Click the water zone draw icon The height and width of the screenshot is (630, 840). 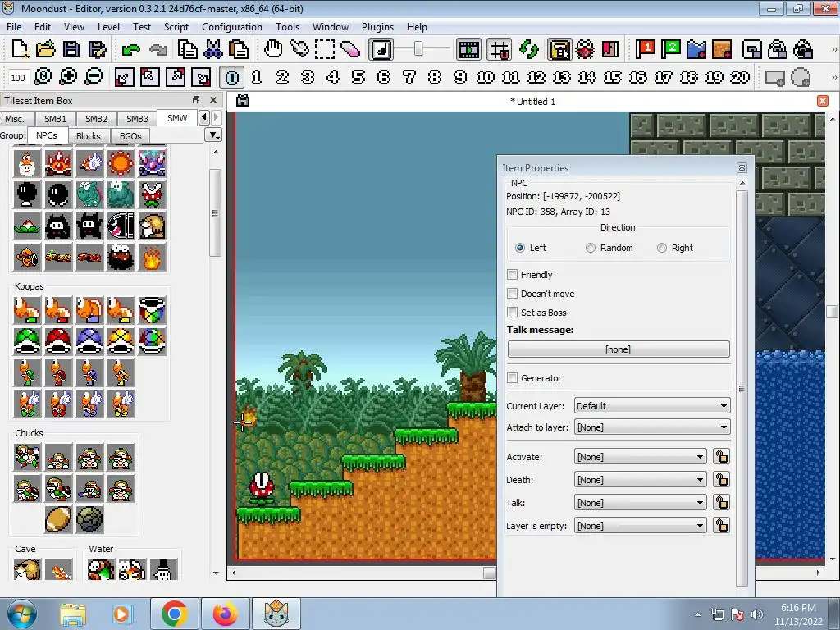(x=696, y=49)
